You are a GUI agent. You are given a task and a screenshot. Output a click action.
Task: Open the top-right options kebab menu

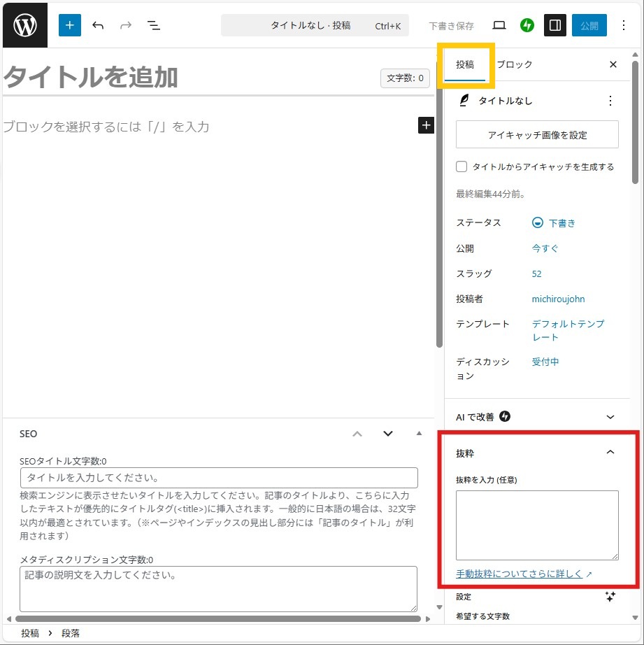624,26
